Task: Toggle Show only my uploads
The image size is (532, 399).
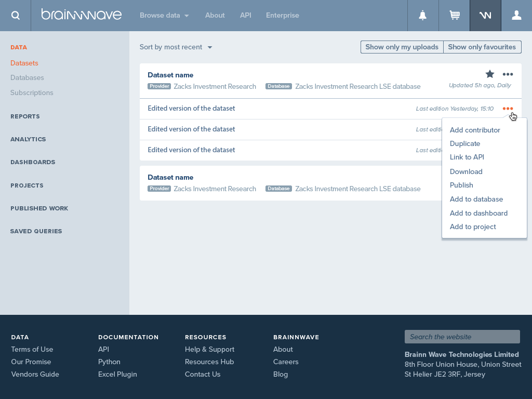Action: click(402, 47)
